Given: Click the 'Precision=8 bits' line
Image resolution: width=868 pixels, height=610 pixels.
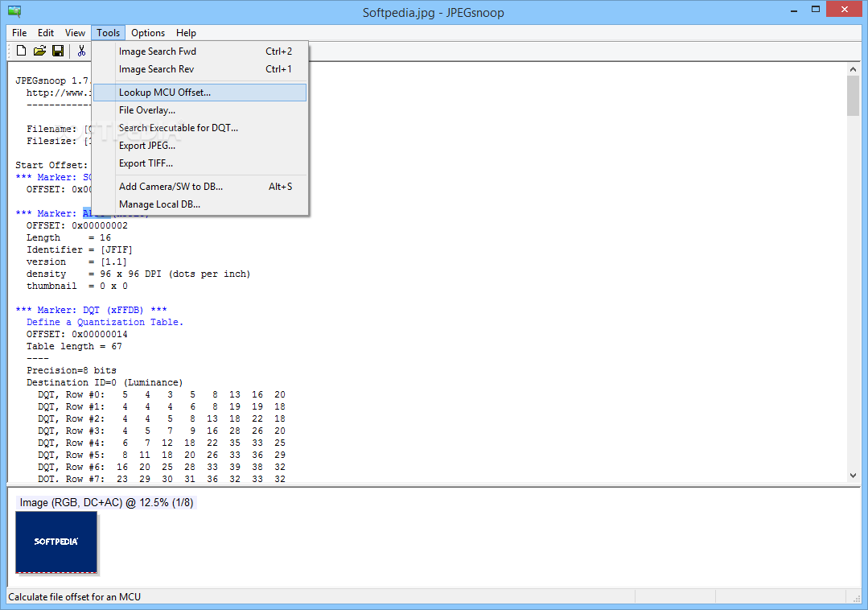Looking at the screenshot, I should click(x=72, y=370).
